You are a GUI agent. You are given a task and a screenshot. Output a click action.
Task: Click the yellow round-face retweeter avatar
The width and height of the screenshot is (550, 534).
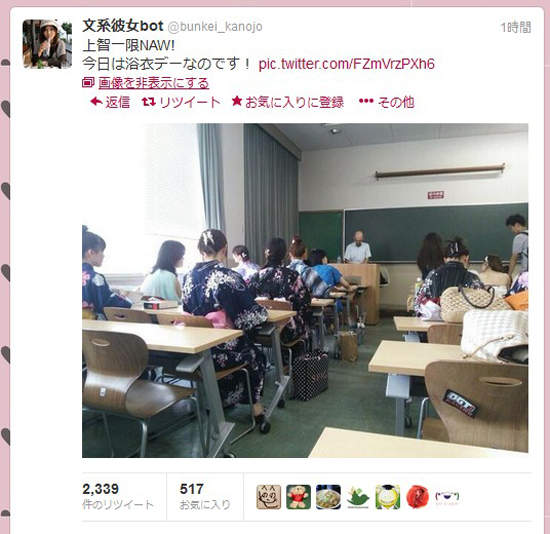[x=388, y=497]
